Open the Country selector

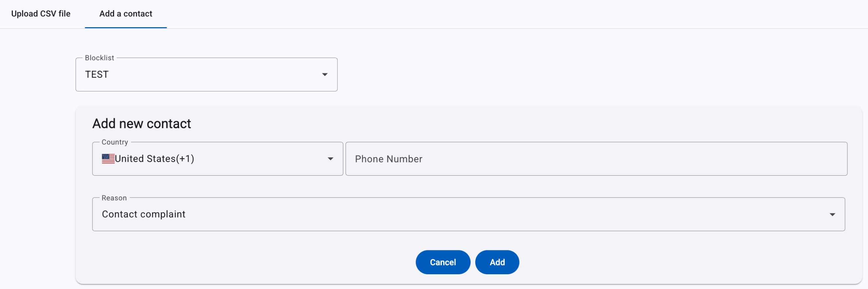point(218,159)
